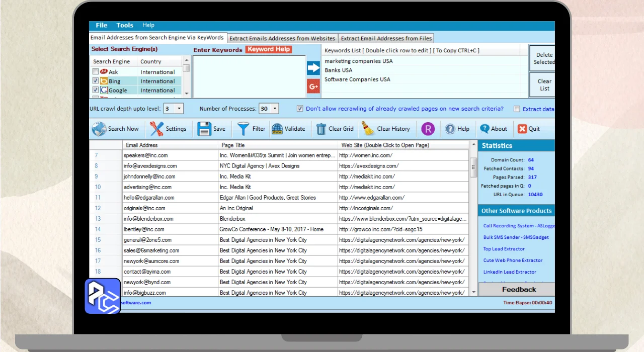Click the purple R register icon
Image resolution: width=644 pixels, height=352 pixels.
click(428, 129)
